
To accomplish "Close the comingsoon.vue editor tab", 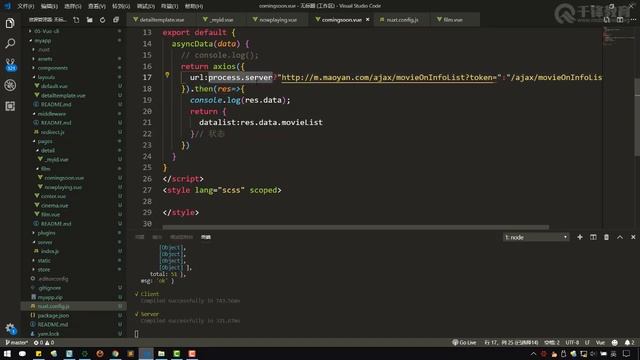I will click(367, 20).
